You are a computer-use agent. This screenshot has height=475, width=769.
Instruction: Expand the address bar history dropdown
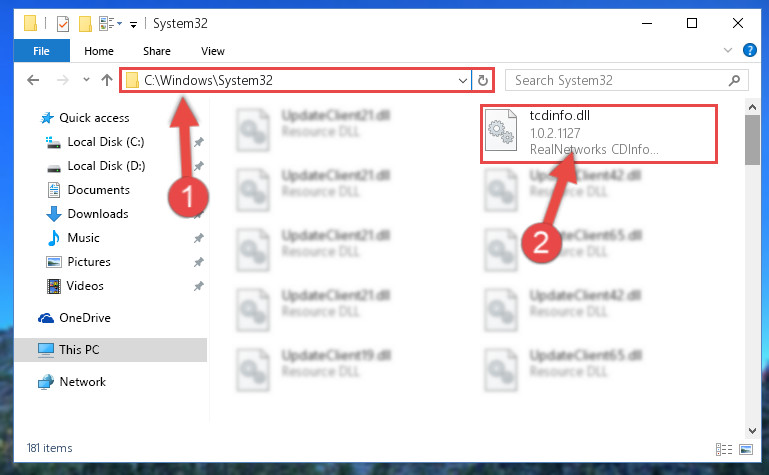[462, 80]
